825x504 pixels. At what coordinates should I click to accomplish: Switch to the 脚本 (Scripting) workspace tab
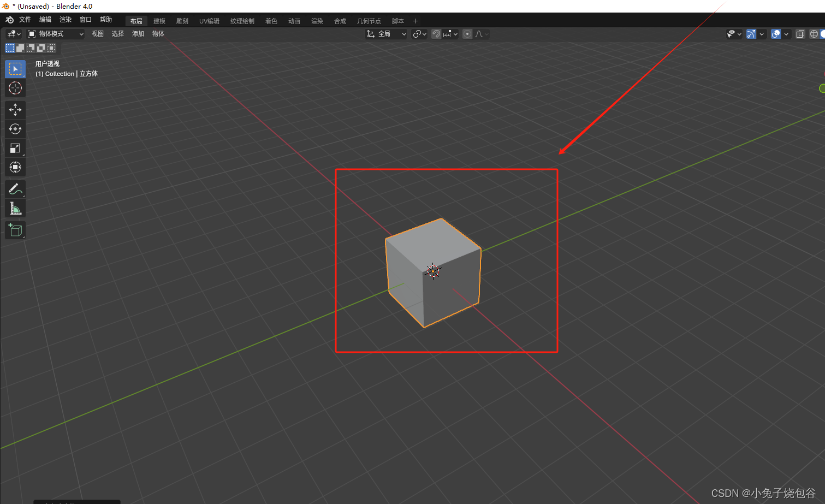pos(398,21)
